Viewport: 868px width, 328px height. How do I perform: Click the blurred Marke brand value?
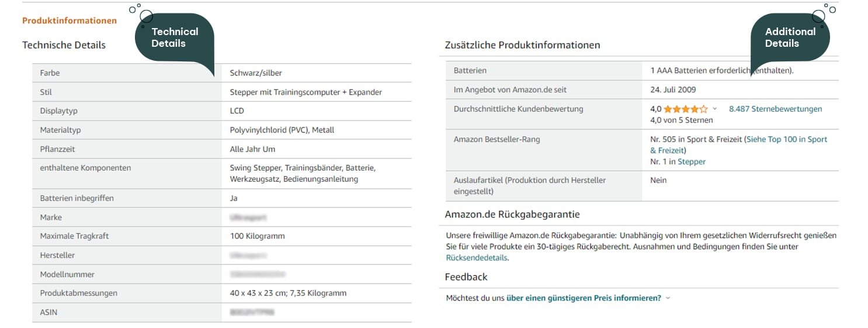[248, 217]
